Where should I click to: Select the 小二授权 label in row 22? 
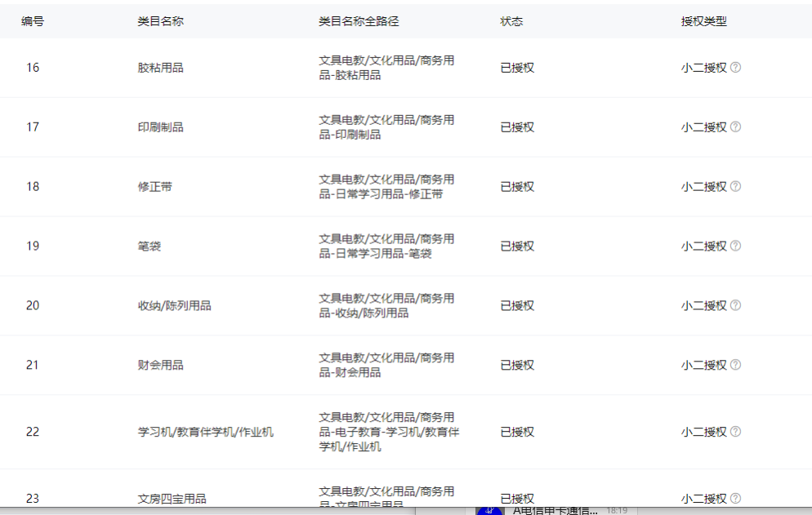pyautogui.click(x=704, y=432)
